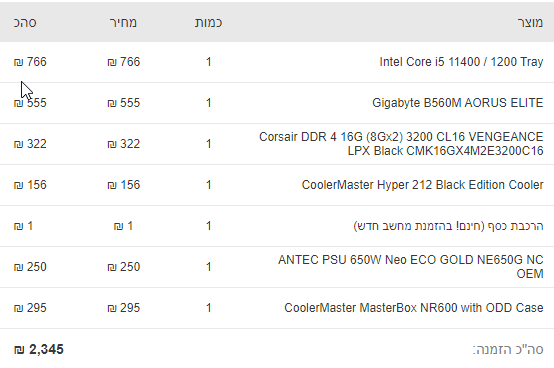Click the 250 ₪ price of the ANTEC PSU

pyautogui.click(x=124, y=267)
